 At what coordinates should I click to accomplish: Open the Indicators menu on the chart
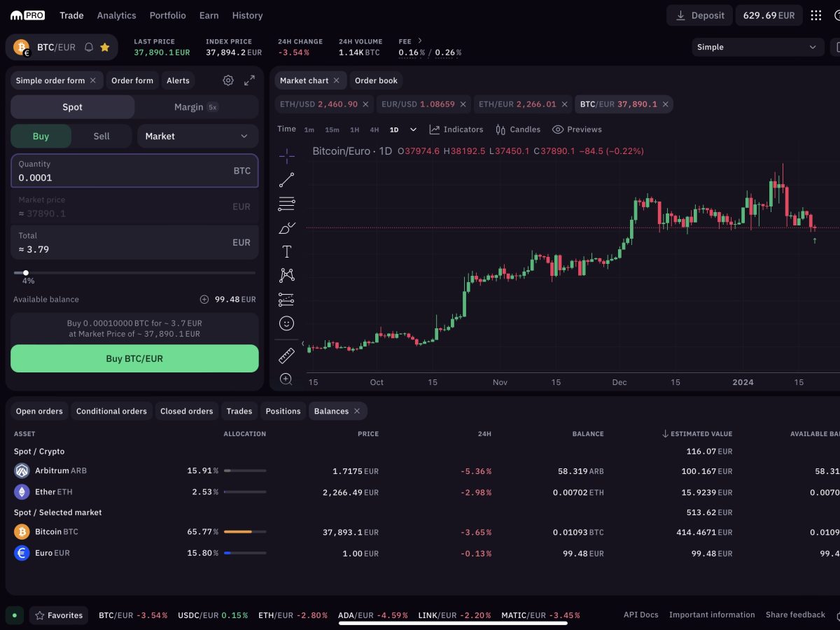point(456,129)
